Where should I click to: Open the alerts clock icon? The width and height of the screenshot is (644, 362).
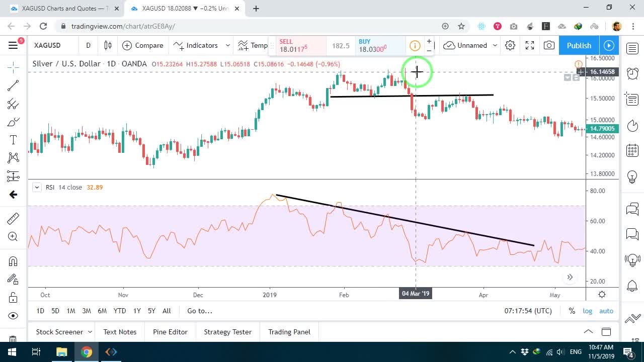(x=632, y=73)
